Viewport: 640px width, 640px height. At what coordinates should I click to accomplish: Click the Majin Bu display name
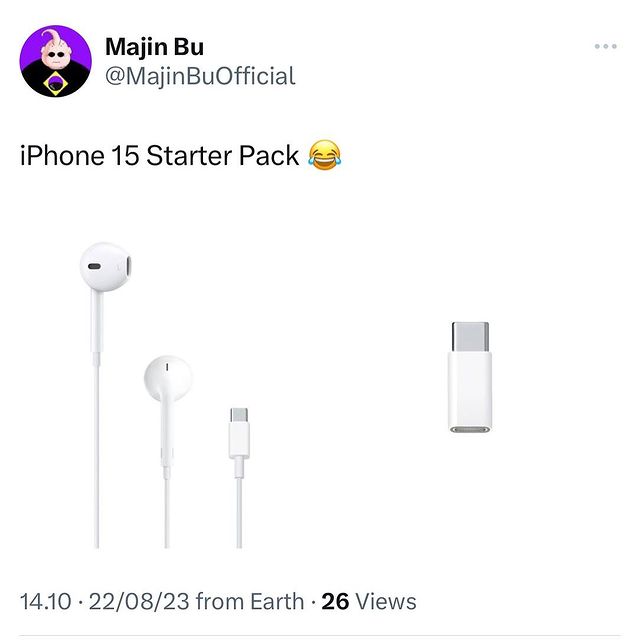(x=154, y=47)
